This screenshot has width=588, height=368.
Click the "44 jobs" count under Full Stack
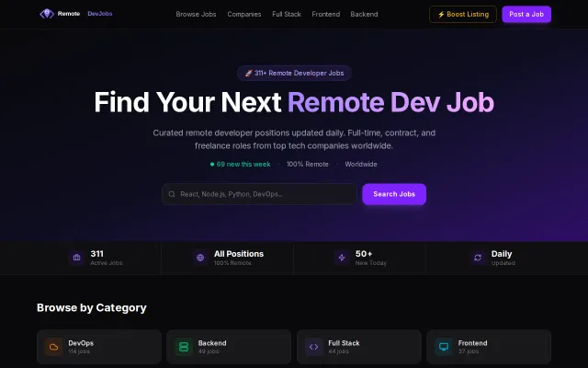(x=339, y=351)
